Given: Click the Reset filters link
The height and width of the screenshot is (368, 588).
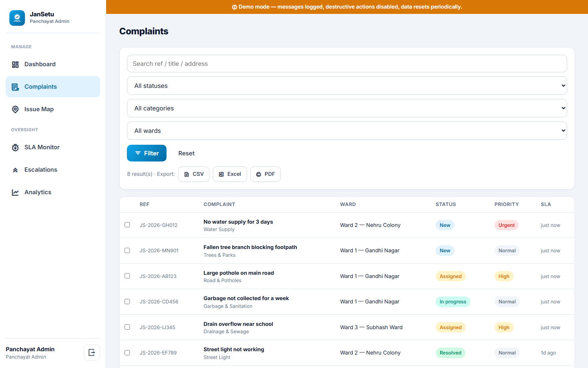Looking at the screenshot, I should 186,153.
